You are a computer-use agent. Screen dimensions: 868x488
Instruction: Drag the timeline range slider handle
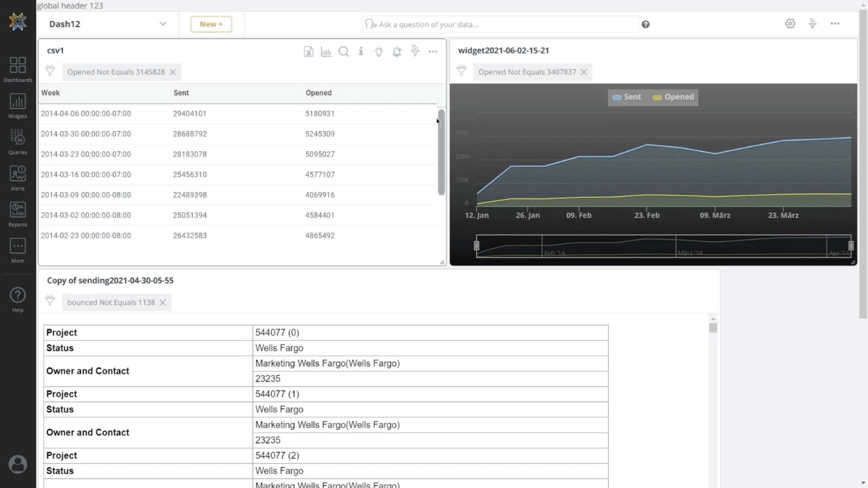476,245
